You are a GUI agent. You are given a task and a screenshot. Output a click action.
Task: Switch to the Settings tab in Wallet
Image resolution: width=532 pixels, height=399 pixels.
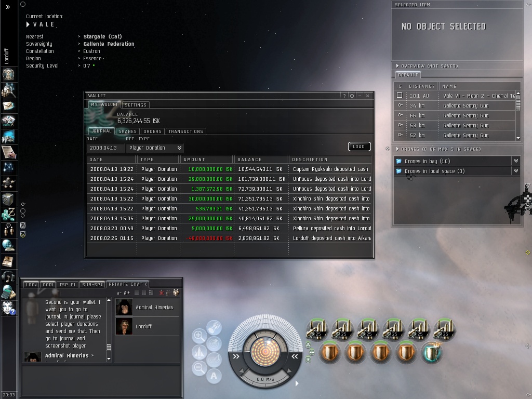pyautogui.click(x=136, y=105)
